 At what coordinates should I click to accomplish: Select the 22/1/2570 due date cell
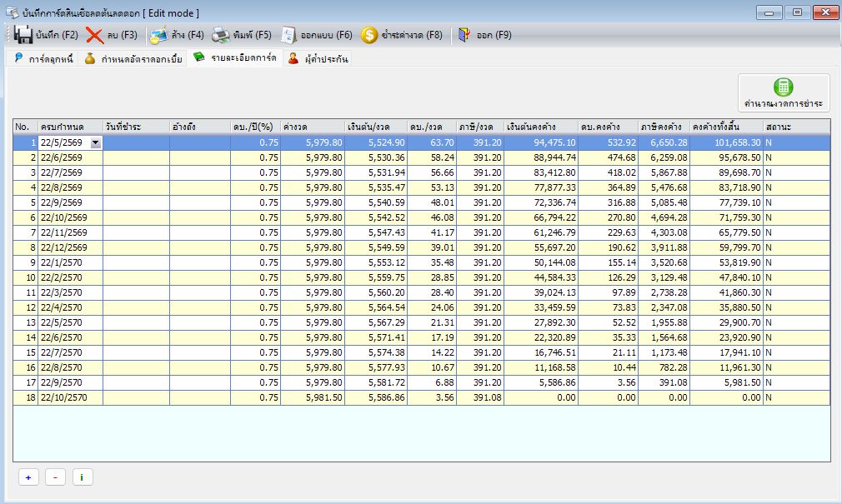tap(70, 262)
